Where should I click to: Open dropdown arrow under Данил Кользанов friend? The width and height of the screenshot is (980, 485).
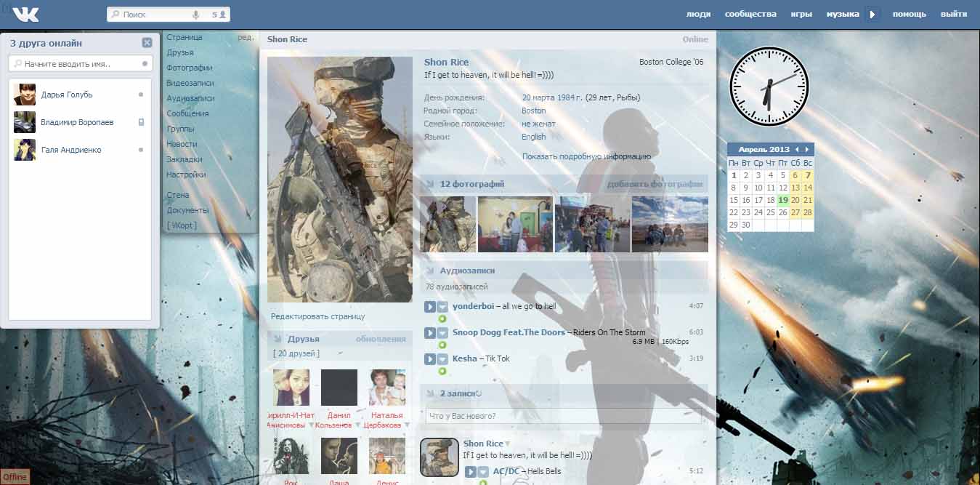pyautogui.click(x=357, y=425)
